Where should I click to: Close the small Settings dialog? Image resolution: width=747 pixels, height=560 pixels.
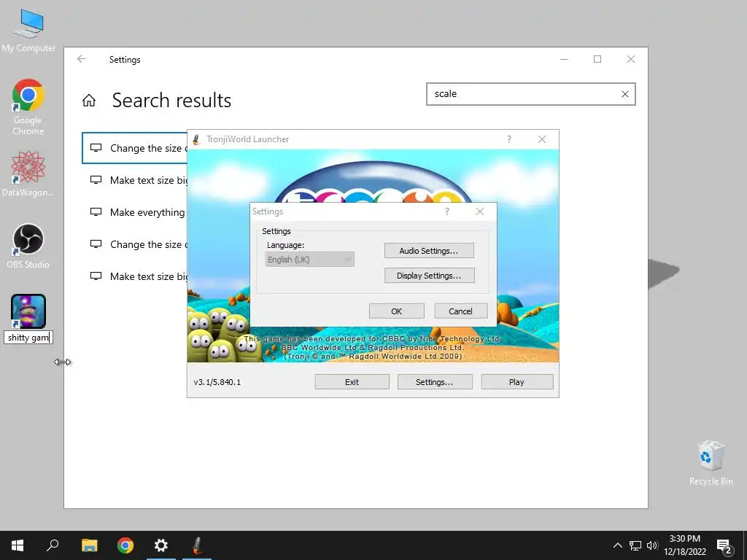(480, 211)
